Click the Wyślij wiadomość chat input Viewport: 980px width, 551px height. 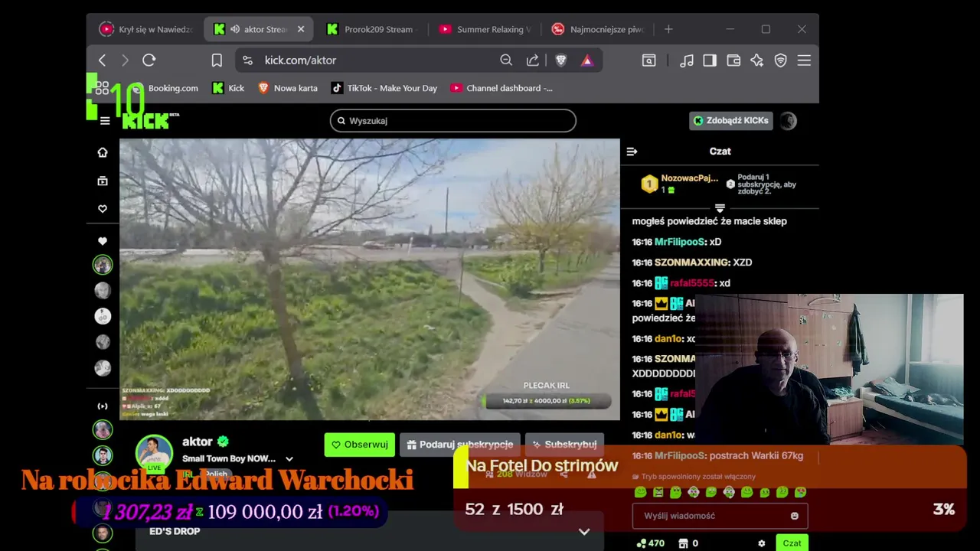coord(720,516)
